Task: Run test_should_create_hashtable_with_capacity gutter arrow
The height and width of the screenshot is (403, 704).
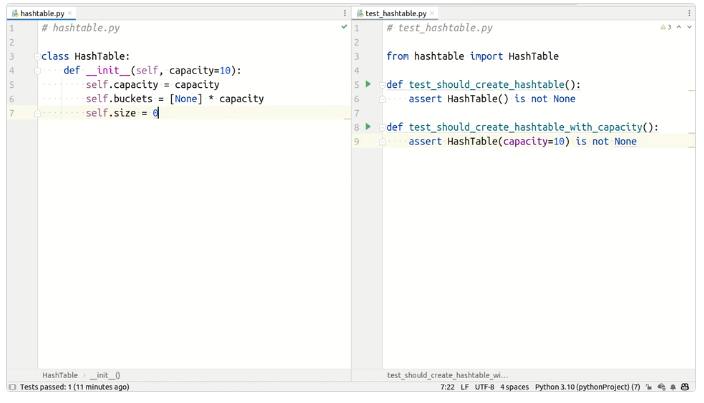Action: pos(368,127)
